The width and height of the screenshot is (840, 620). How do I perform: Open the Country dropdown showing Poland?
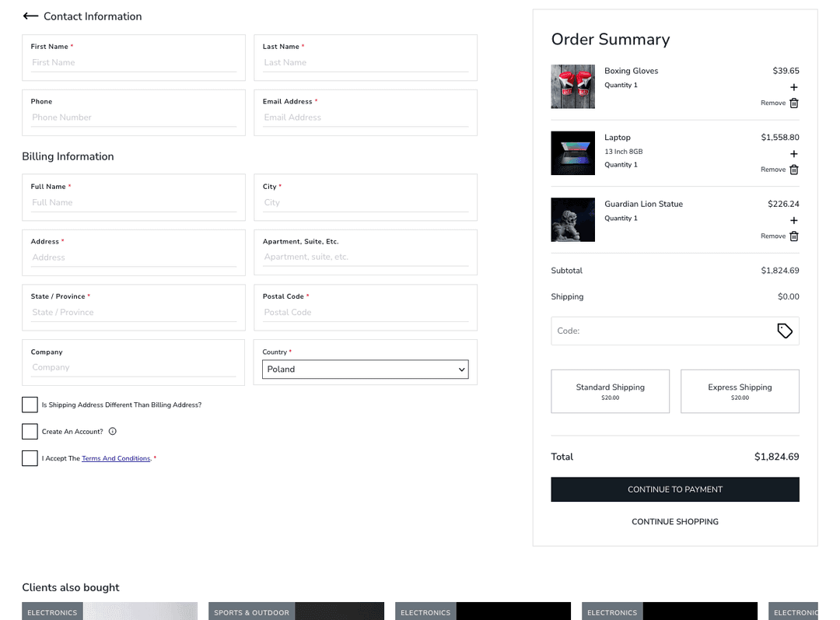pos(365,369)
